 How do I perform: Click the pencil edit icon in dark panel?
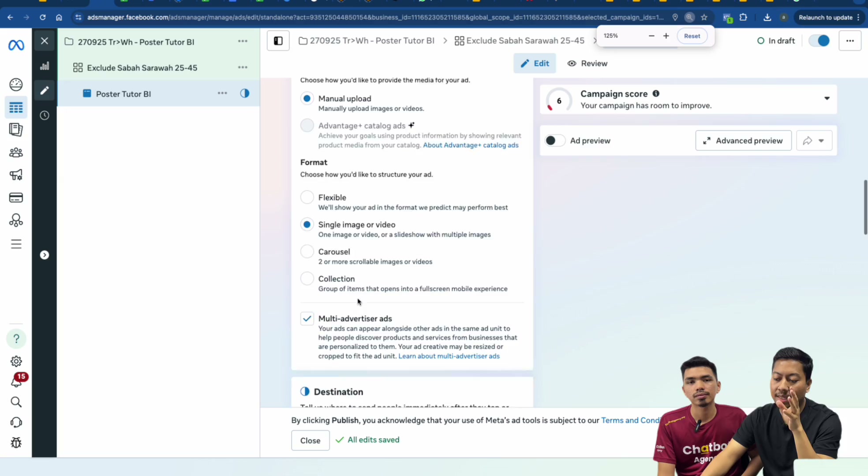coord(45,90)
